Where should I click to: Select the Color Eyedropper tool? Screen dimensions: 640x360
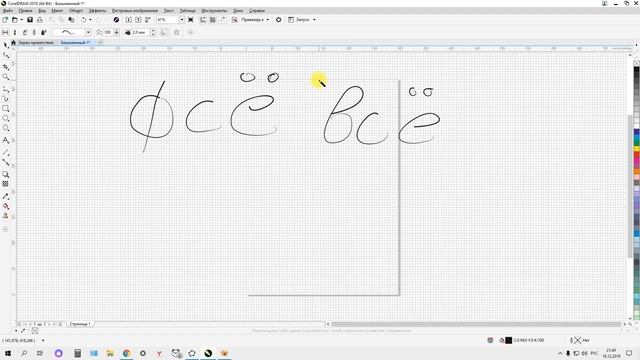coord(6,196)
